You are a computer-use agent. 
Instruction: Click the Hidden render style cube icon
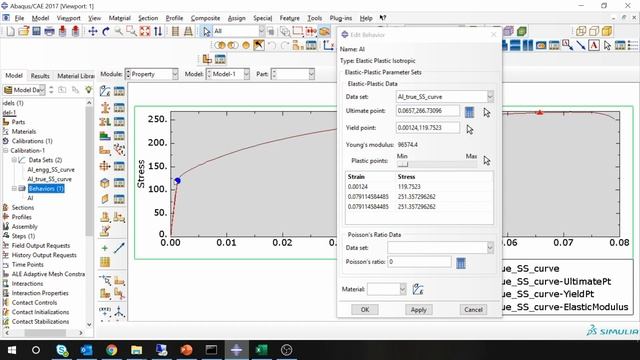click(594, 31)
